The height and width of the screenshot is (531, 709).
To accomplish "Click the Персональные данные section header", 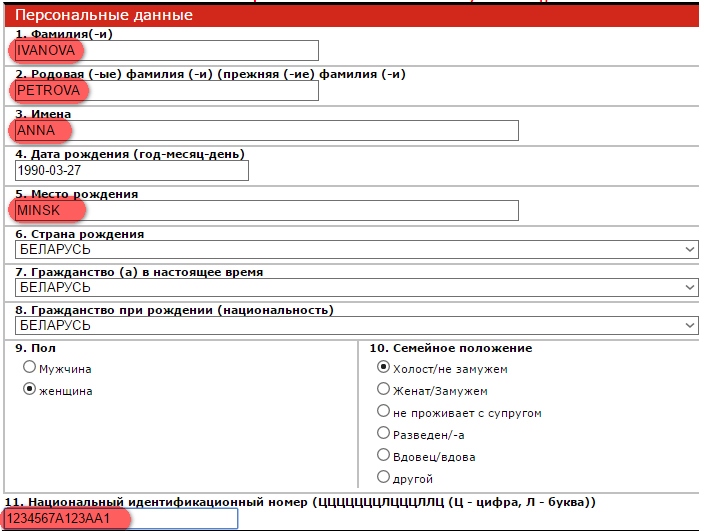I will click(351, 15).
